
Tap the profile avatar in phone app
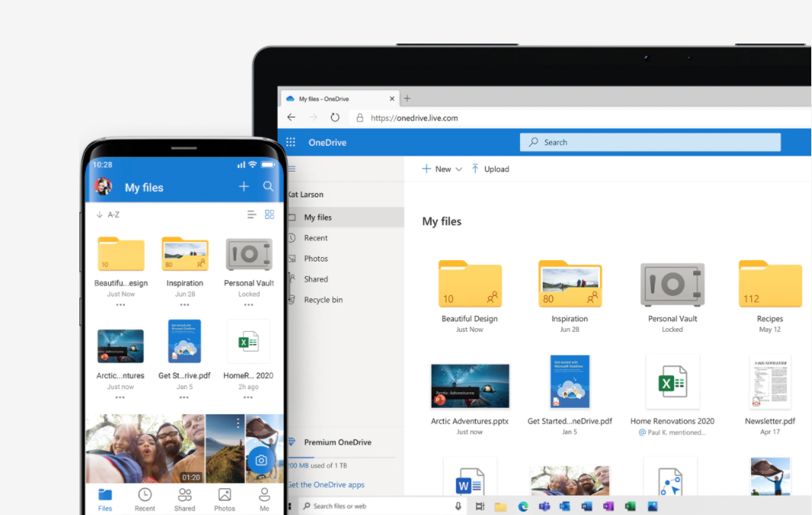click(x=103, y=186)
